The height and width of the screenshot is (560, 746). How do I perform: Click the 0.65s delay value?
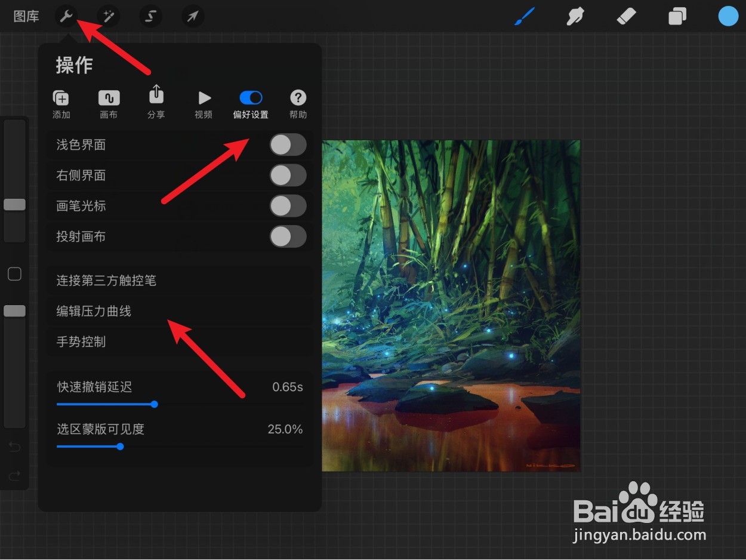coord(288,387)
